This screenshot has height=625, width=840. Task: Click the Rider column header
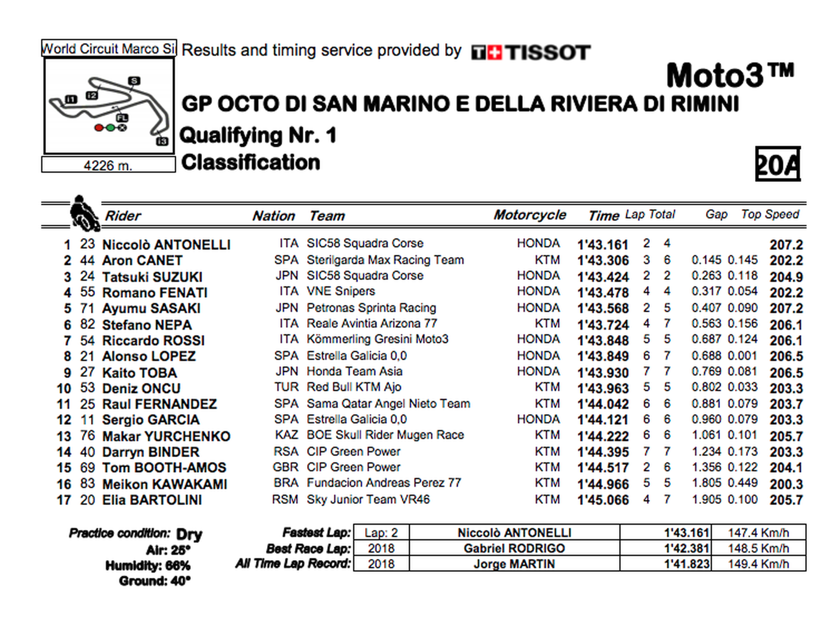[x=122, y=216]
